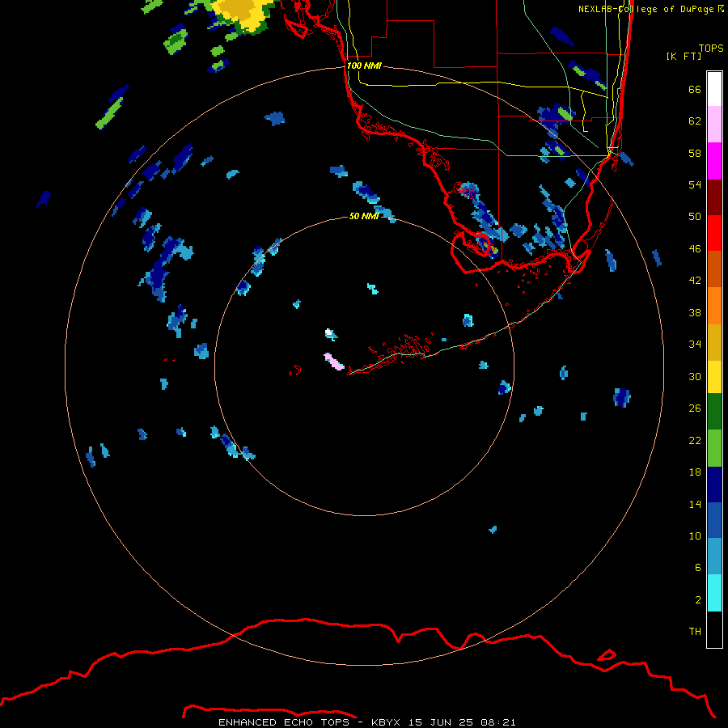Image resolution: width=728 pixels, height=728 pixels.
Task: Click the black TH swatch at the legend bottom
Action: [x=714, y=629]
